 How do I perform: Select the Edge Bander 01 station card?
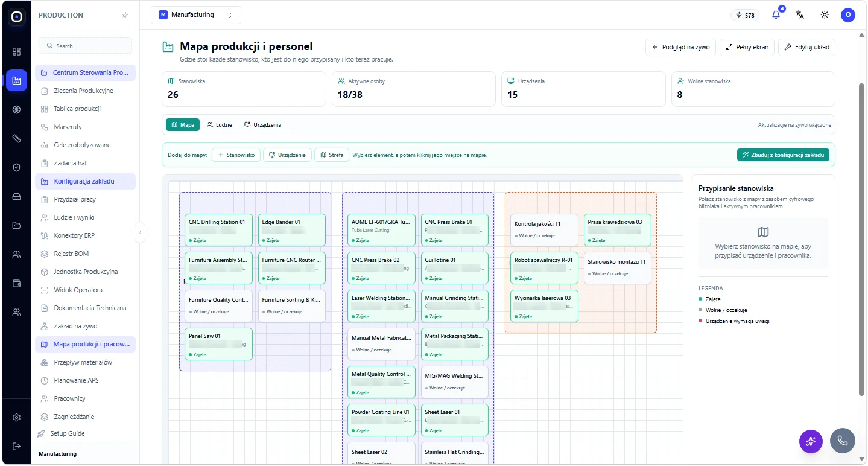click(x=292, y=230)
